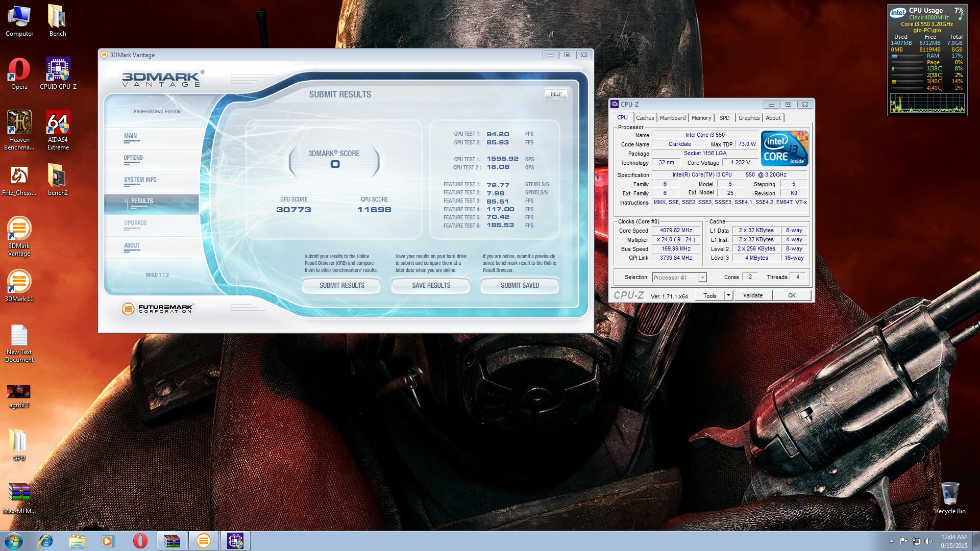This screenshot has width=980, height=551.
Task: Click the GPU SCORE value 30773
Action: 293,210
